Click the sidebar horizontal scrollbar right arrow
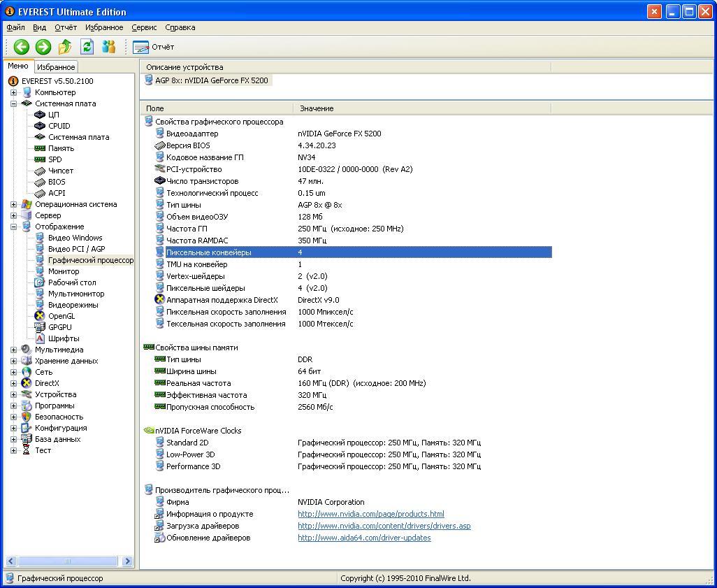This screenshot has width=717, height=588. point(127,561)
